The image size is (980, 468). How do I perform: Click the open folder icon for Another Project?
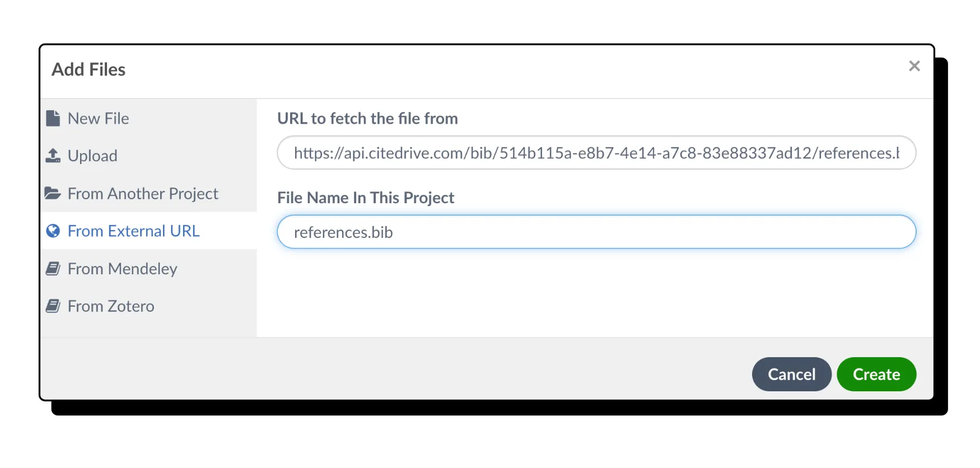point(53,194)
